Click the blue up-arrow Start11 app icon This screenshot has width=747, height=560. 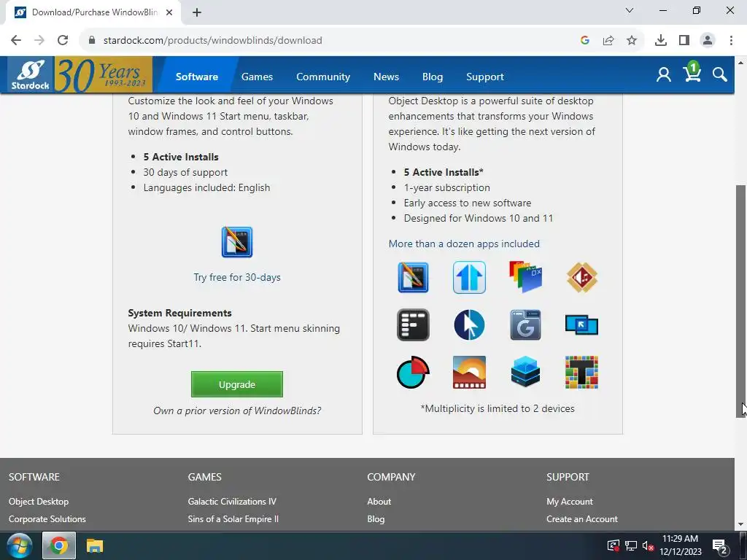pos(469,277)
